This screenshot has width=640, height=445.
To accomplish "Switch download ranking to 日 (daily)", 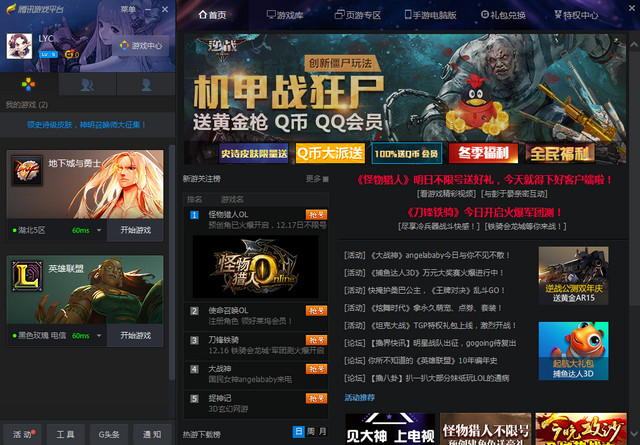I will (297, 431).
